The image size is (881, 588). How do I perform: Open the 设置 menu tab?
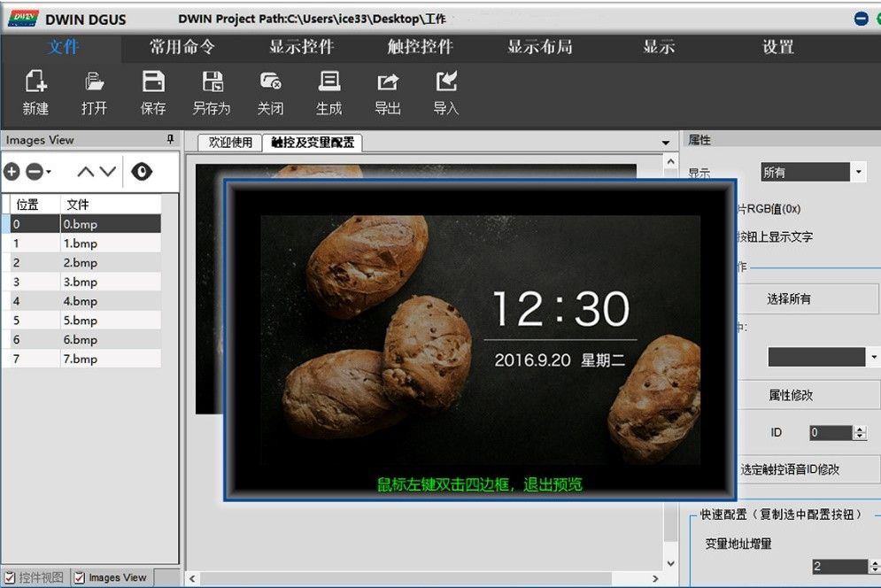point(778,47)
